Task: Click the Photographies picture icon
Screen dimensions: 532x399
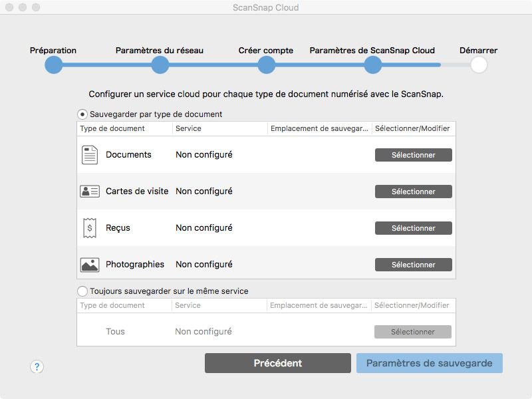Action: [89, 265]
